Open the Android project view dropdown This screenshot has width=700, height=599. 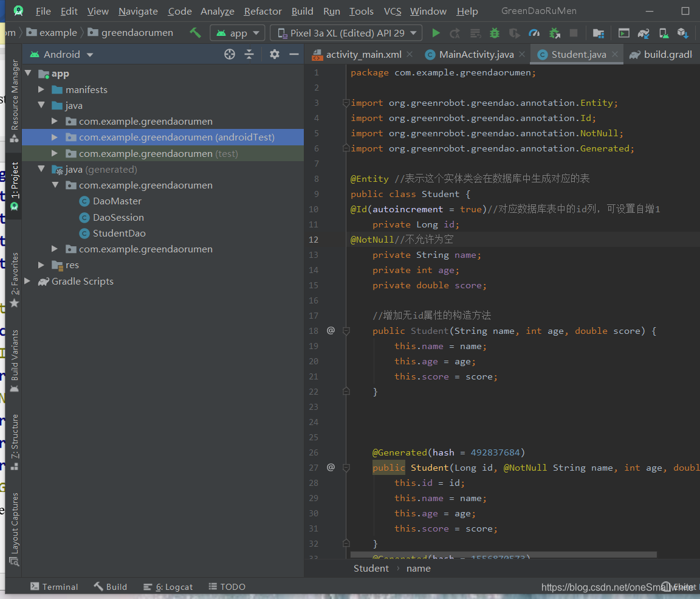click(x=61, y=55)
